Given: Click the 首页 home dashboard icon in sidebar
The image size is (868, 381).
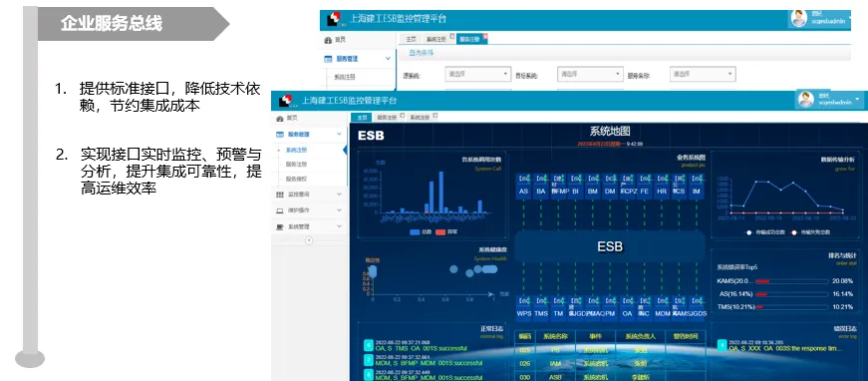Looking at the screenshot, I should [x=280, y=119].
